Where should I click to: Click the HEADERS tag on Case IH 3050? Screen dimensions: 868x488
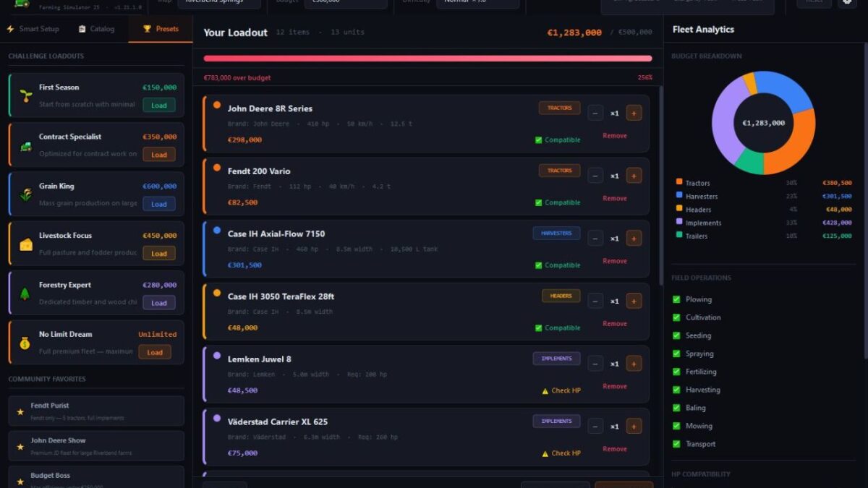[x=561, y=296]
